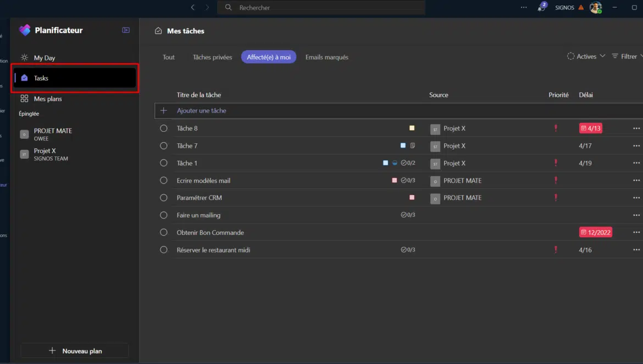Open the Filtrer dropdown

(627, 57)
